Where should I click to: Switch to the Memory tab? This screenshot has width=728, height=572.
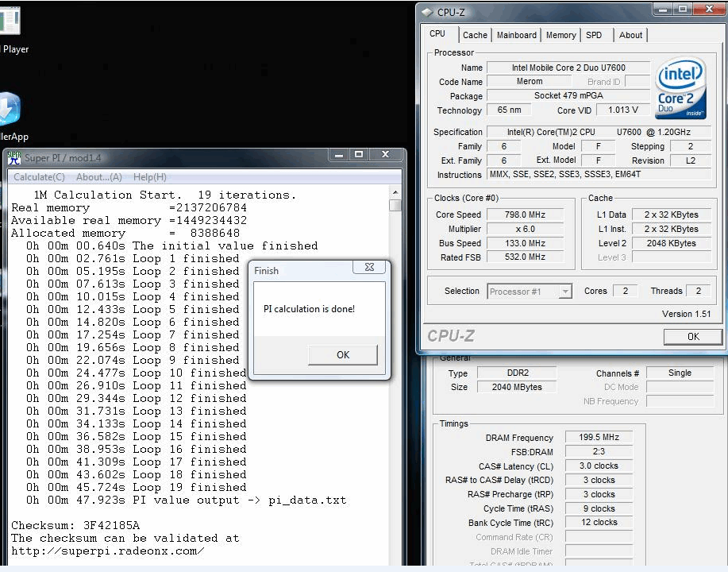point(560,35)
